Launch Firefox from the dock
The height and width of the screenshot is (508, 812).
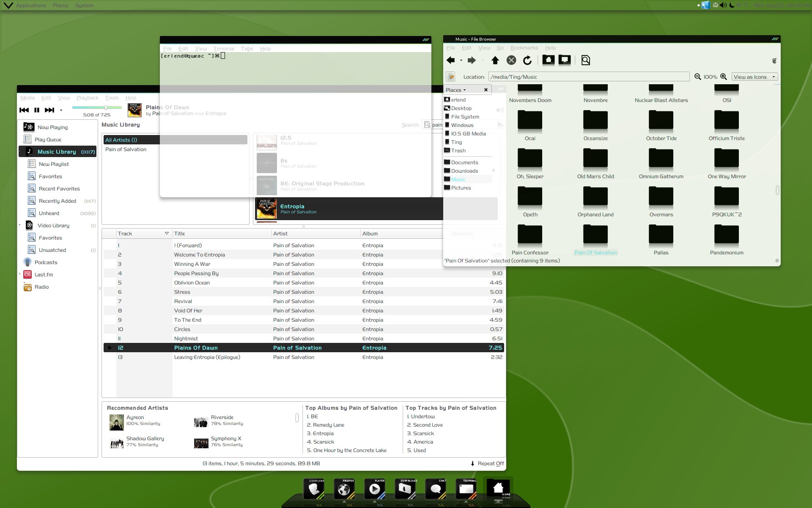coord(344,489)
